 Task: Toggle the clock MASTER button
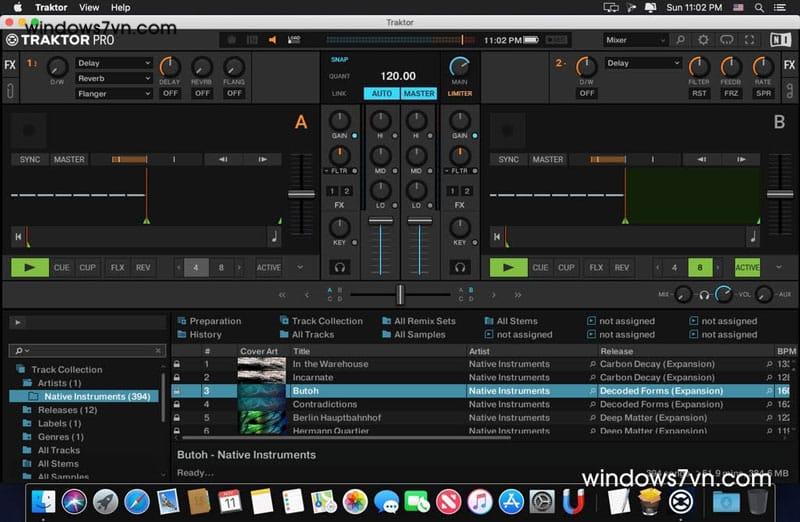(419, 93)
